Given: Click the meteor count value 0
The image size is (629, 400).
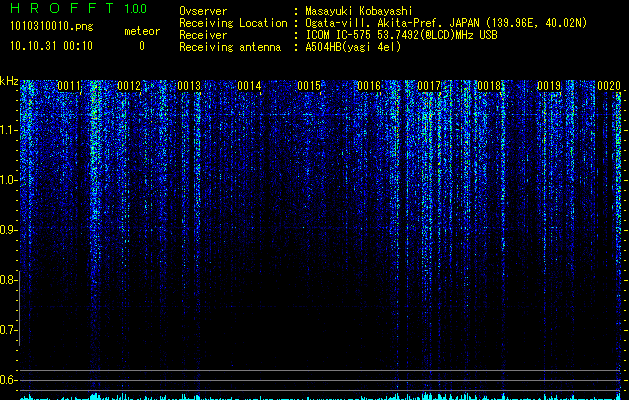Looking at the screenshot, I should 142,46.
